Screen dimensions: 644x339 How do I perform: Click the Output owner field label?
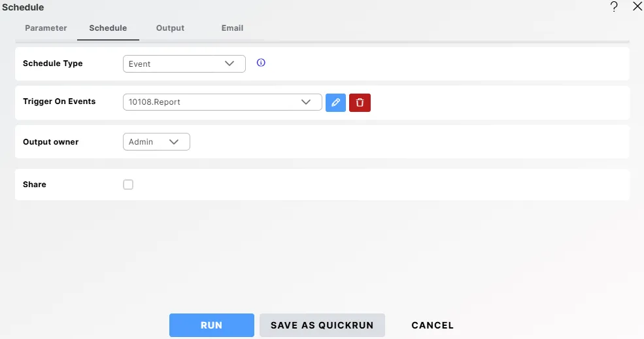pyautogui.click(x=50, y=142)
